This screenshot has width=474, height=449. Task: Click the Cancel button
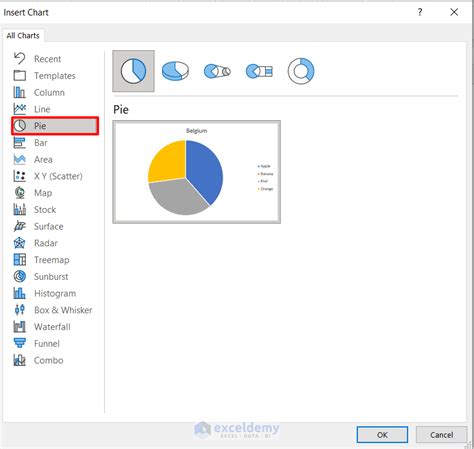point(441,435)
